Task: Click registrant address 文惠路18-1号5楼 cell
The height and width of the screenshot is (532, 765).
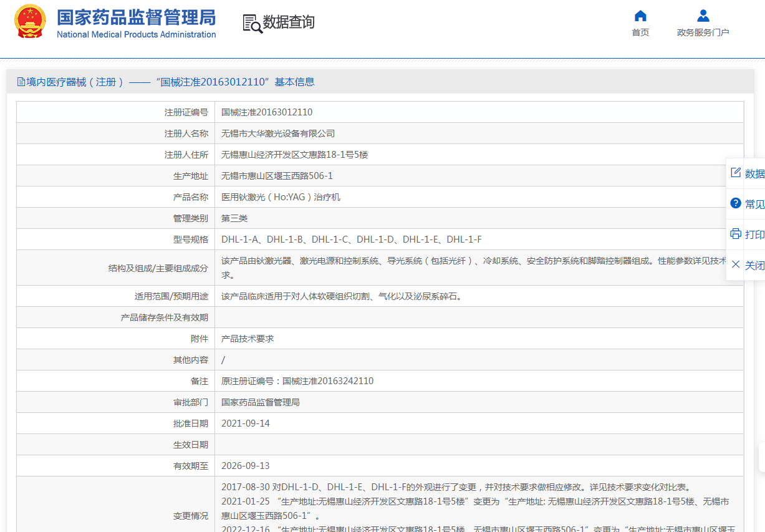Action: click(294, 155)
